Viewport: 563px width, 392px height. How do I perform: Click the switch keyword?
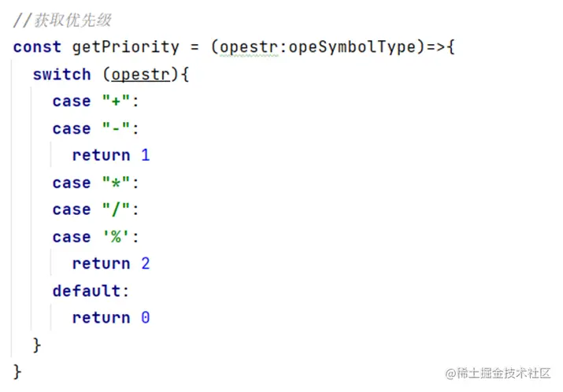click(x=61, y=75)
